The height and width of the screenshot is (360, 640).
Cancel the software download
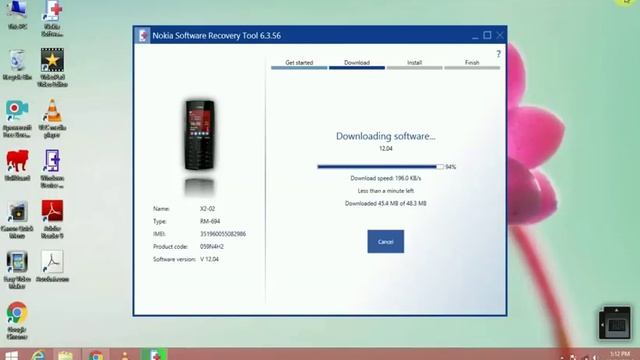coord(385,241)
